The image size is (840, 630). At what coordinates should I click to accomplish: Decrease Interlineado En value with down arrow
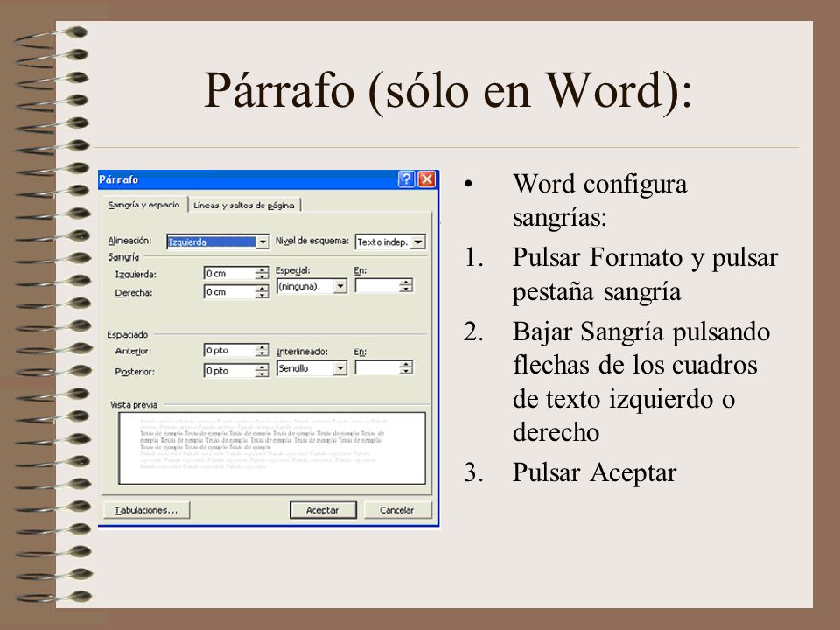click(x=407, y=372)
